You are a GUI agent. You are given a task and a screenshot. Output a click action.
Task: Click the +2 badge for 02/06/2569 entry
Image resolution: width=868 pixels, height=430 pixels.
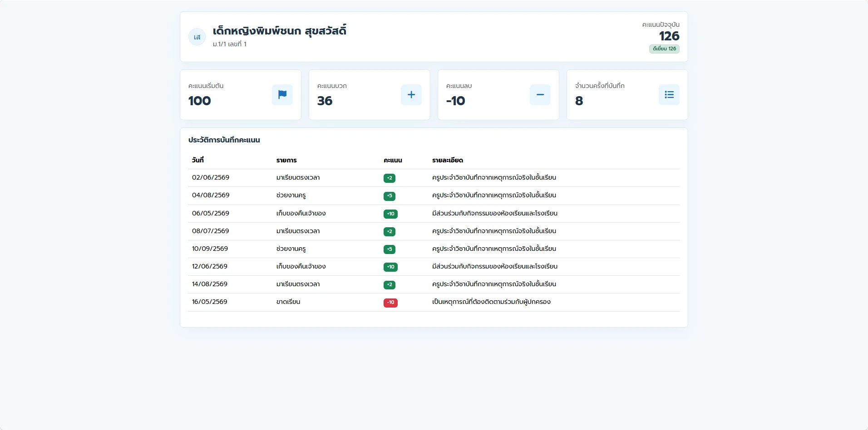389,178
